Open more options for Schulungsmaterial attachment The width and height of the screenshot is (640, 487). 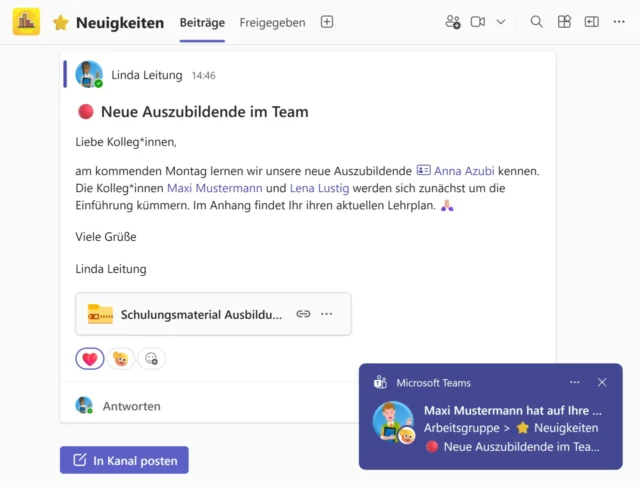(327, 314)
